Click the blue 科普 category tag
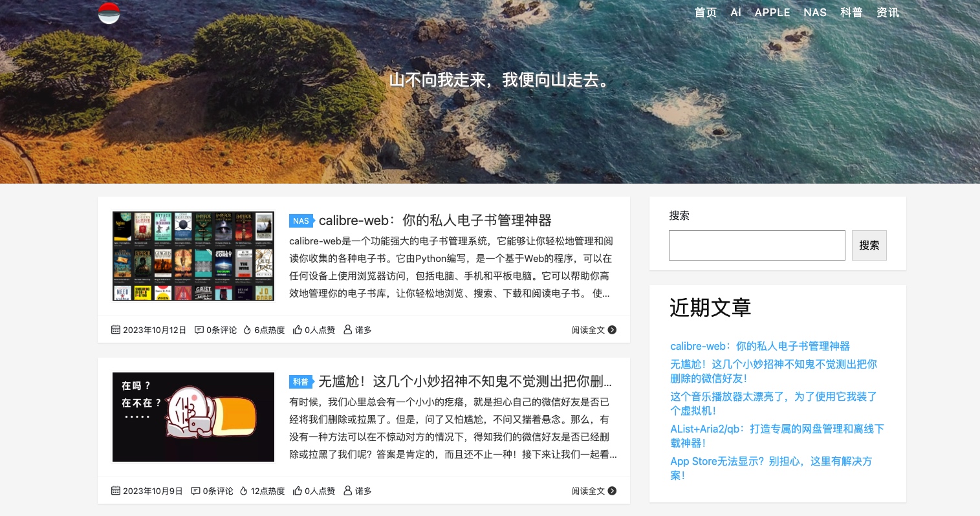The height and width of the screenshot is (516, 980). click(301, 382)
